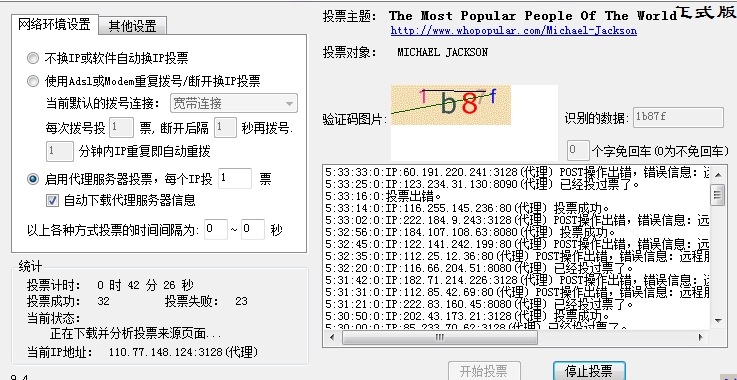The image size is (737, 380).
Task: Click the grayed 开始投票 button
Action: pos(484,371)
